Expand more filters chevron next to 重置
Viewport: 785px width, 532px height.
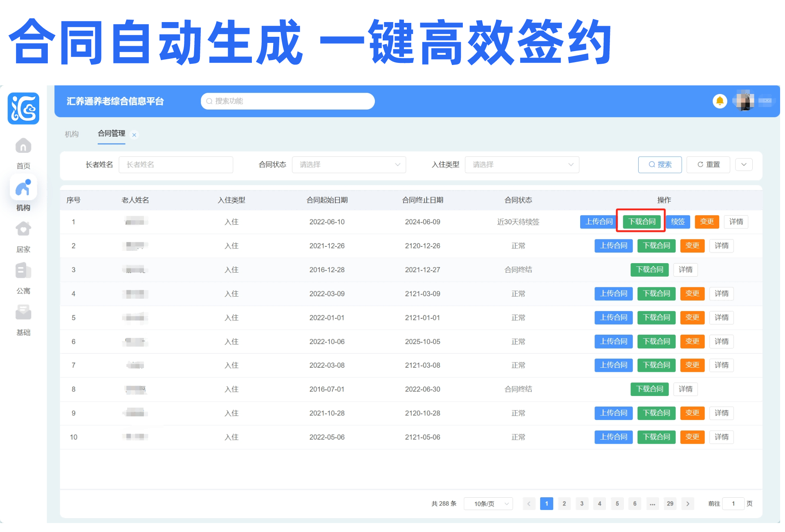[x=744, y=165]
